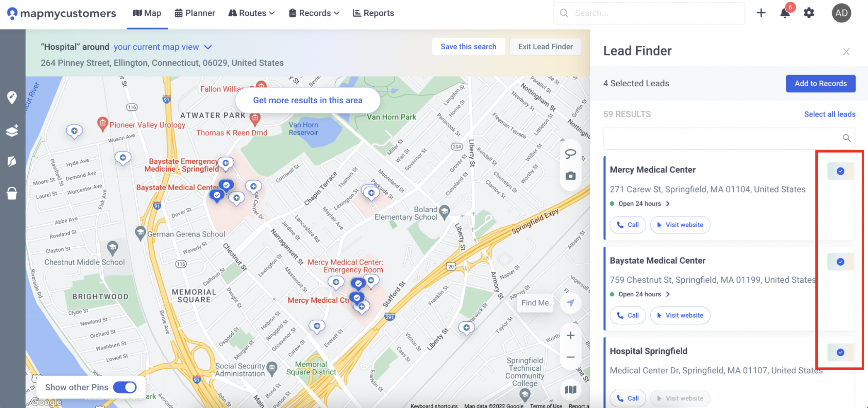Click the lead results search magnifier
The image size is (868, 408).
click(x=846, y=138)
